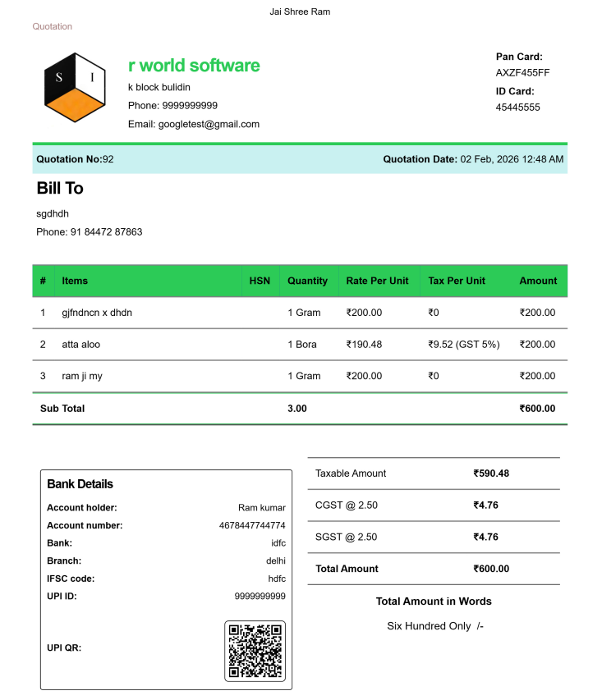Click the email googletest@gmail.com
Image resolution: width=602 pixels, height=700 pixels.
pos(194,124)
